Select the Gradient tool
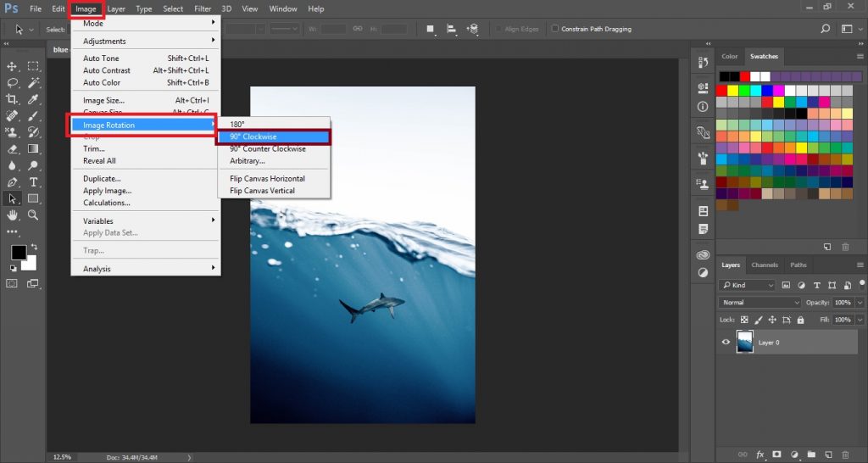Viewport: 868px width, 463px height. click(33, 149)
